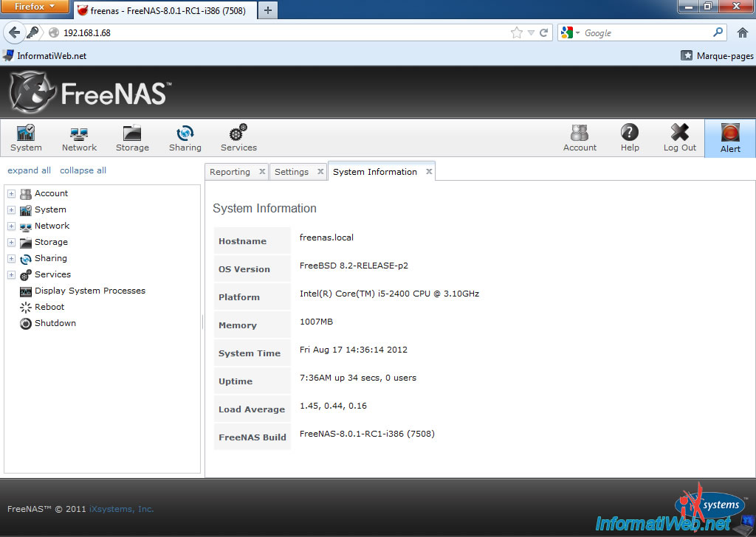756x537 pixels.
Task: Click the InformatiWeb.net bookmark
Action: point(44,56)
